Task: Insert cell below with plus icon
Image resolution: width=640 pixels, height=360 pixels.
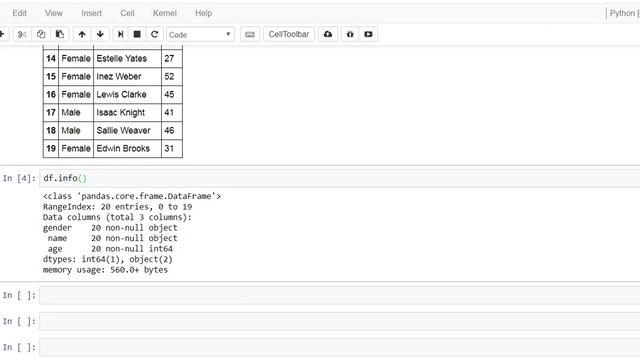Action: tap(3, 34)
